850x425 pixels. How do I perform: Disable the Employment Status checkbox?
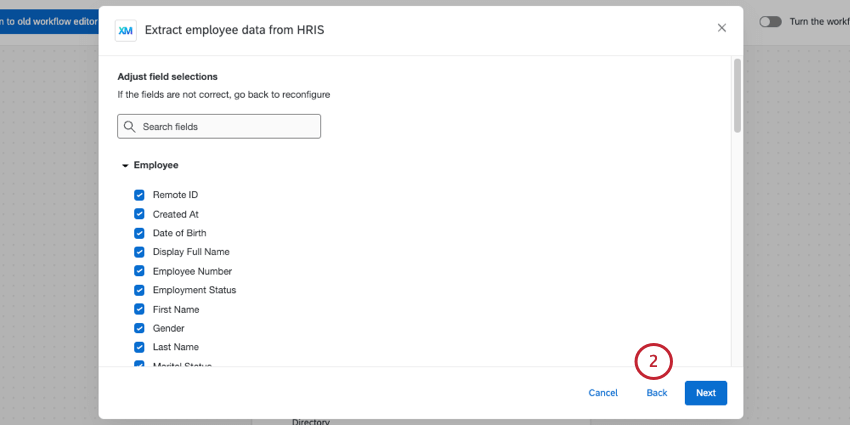tap(140, 290)
